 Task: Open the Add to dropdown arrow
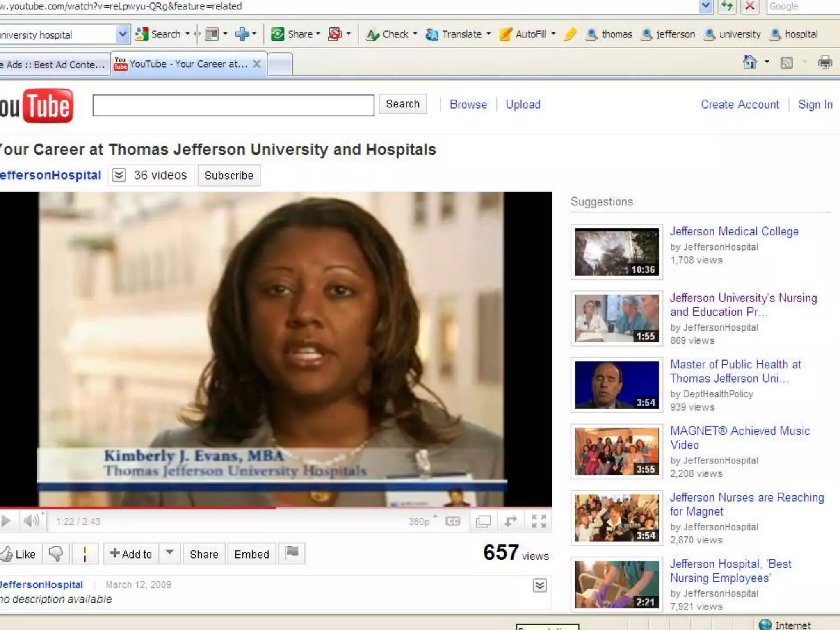point(170,553)
